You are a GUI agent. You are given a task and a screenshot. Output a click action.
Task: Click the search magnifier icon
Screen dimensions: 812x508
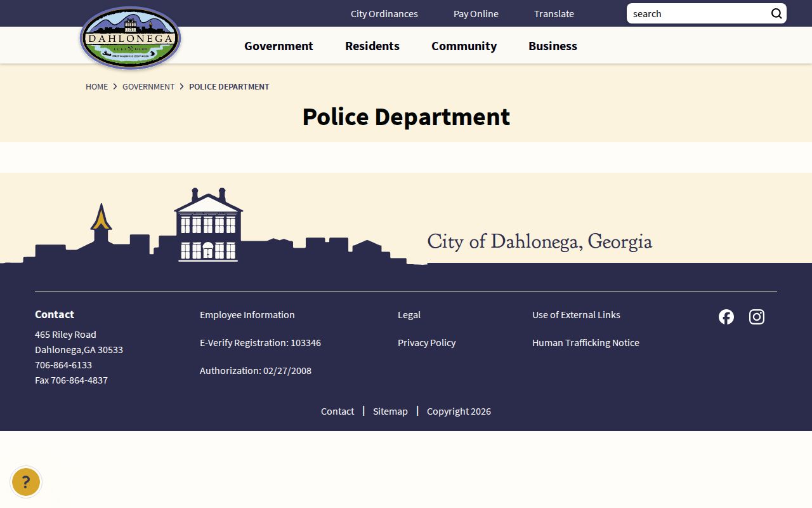pos(776,13)
